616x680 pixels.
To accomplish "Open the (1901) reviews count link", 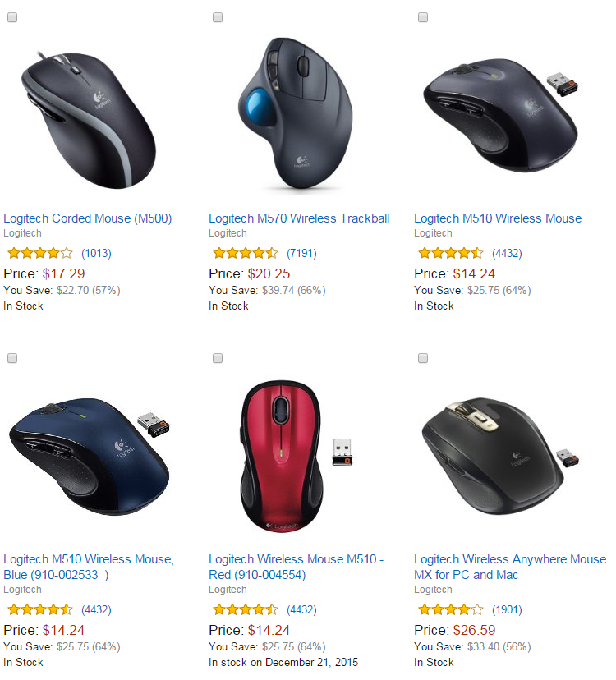I will (507, 609).
